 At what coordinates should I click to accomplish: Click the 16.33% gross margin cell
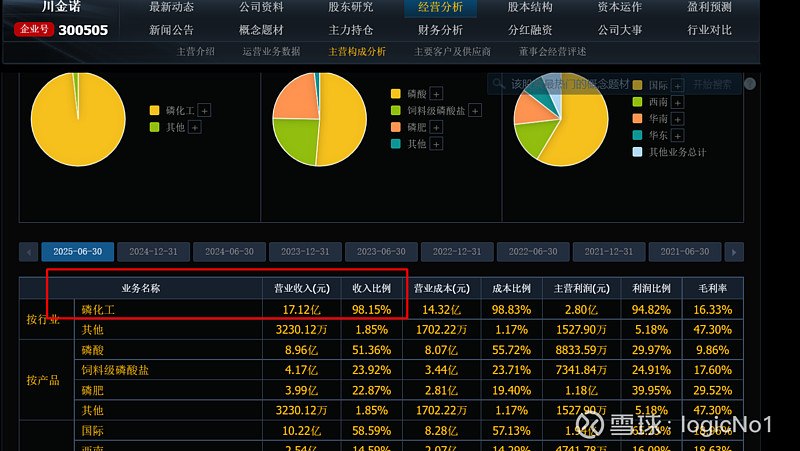pos(712,310)
